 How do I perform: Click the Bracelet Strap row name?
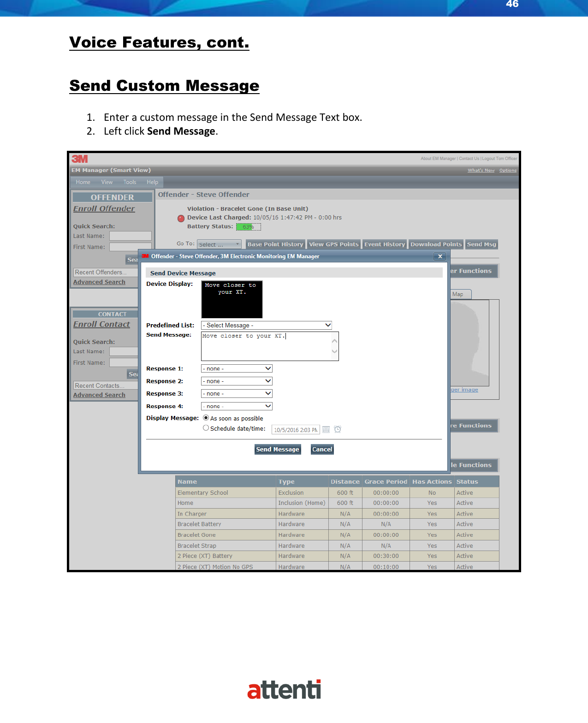click(197, 546)
